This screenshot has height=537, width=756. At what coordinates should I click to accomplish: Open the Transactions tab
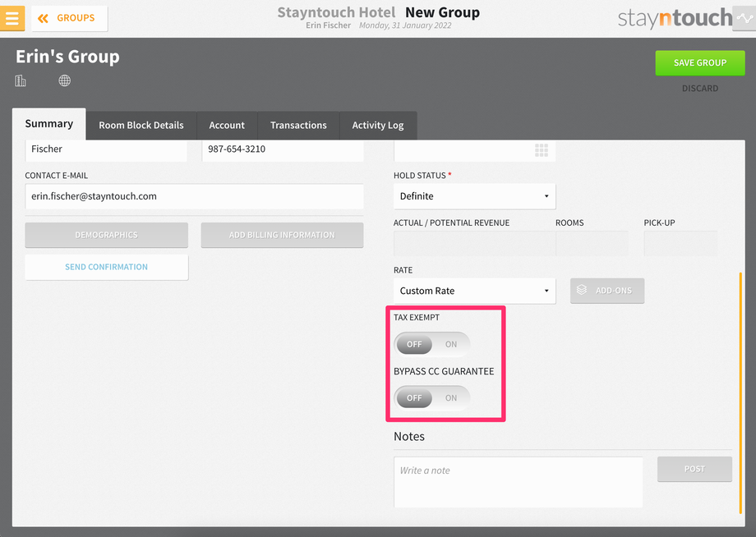point(298,126)
